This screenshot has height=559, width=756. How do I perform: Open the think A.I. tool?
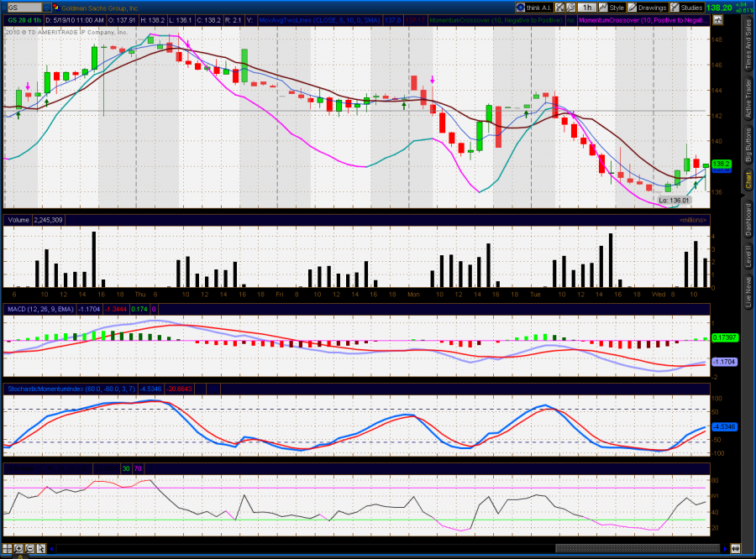533,8
